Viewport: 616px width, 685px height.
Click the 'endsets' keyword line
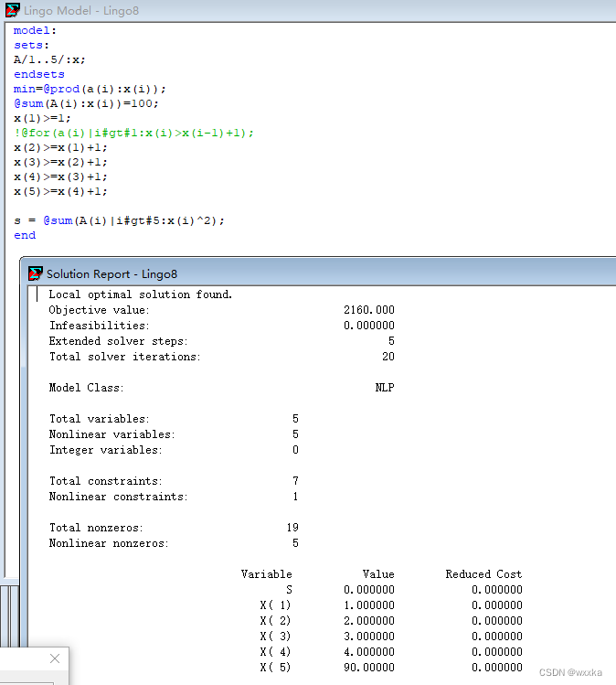click(39, 75)
